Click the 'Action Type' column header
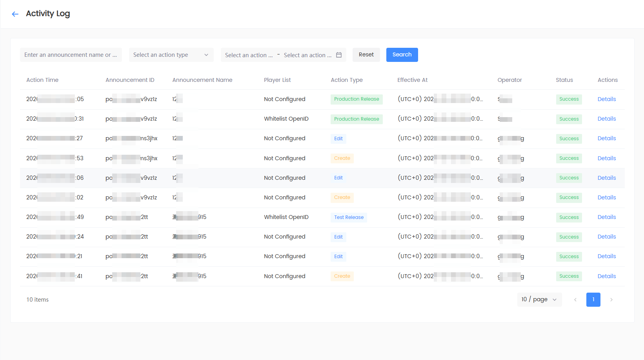This screenshot has width=644, height=360. pos(347,80)
